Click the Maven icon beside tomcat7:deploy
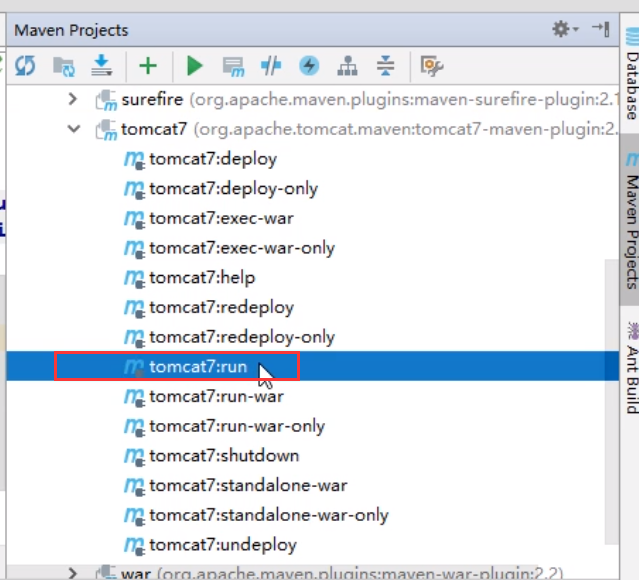Screen dimensions: 639x580 (x=134, y=160)
